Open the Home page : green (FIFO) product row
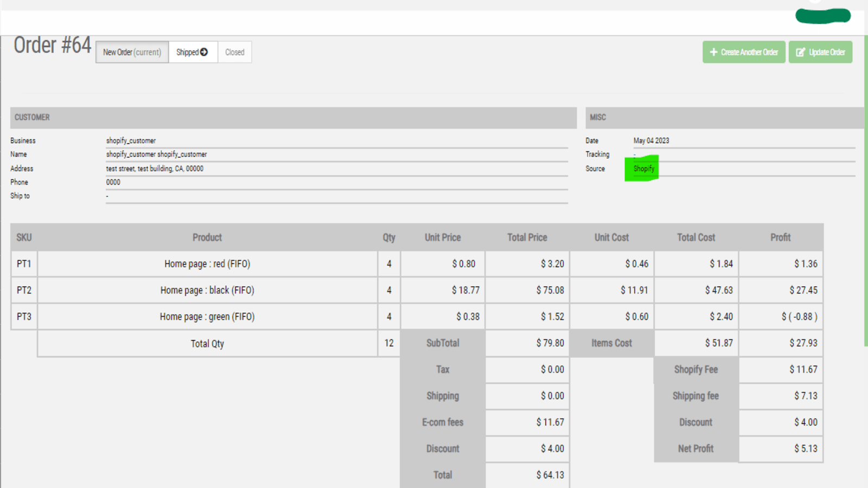Viewport: 868px width, 488px height. tap(207, 317)
